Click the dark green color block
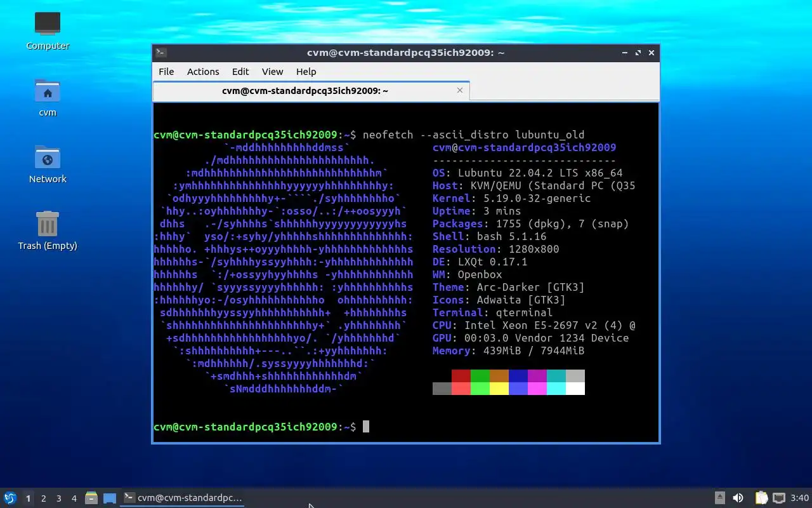Image resolution: width=812 pixels, height=508 pixels. [x=480, y=376]
